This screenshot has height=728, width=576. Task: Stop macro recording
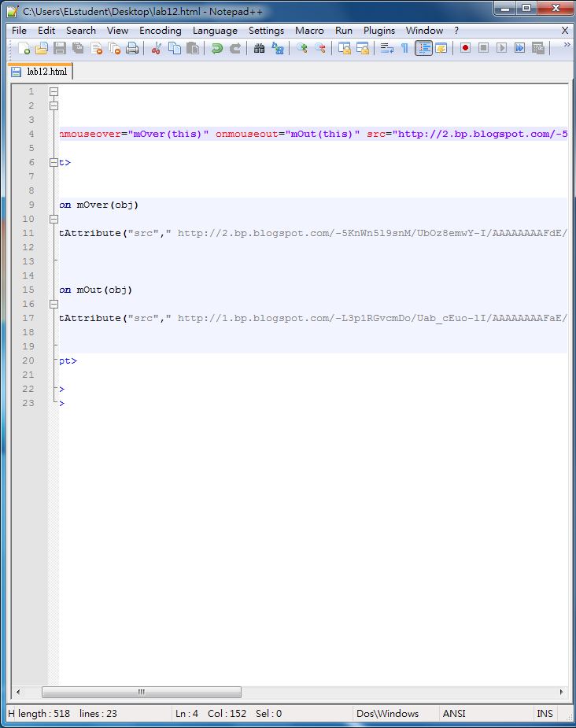[483, 48]
